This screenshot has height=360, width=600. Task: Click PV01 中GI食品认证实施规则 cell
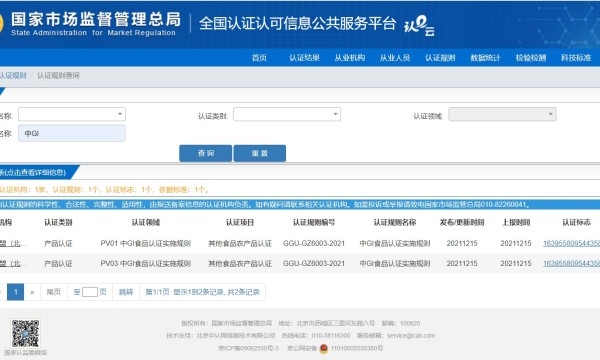(x=146, y=243)
